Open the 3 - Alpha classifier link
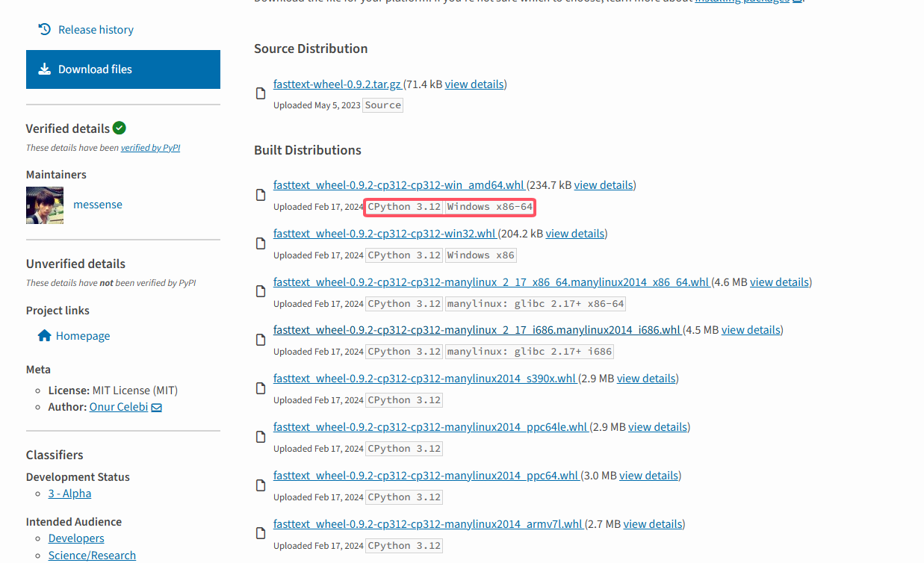Image resolution: width=924 pixels, height=563 pixels. pyautogui.click(x=70, y=494)
